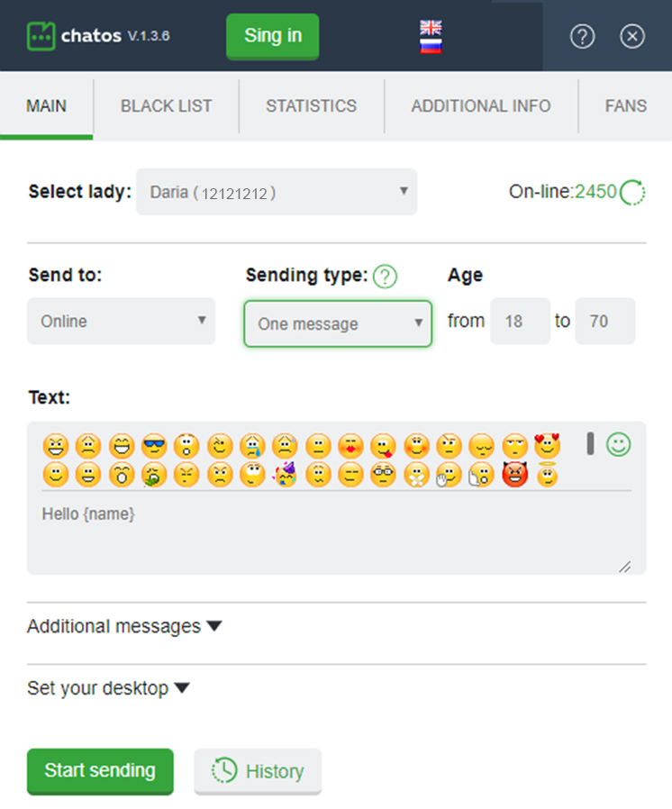This screenshot has height=809, width=672.
Task: Click the Sing in button
Action: point(272,36)
